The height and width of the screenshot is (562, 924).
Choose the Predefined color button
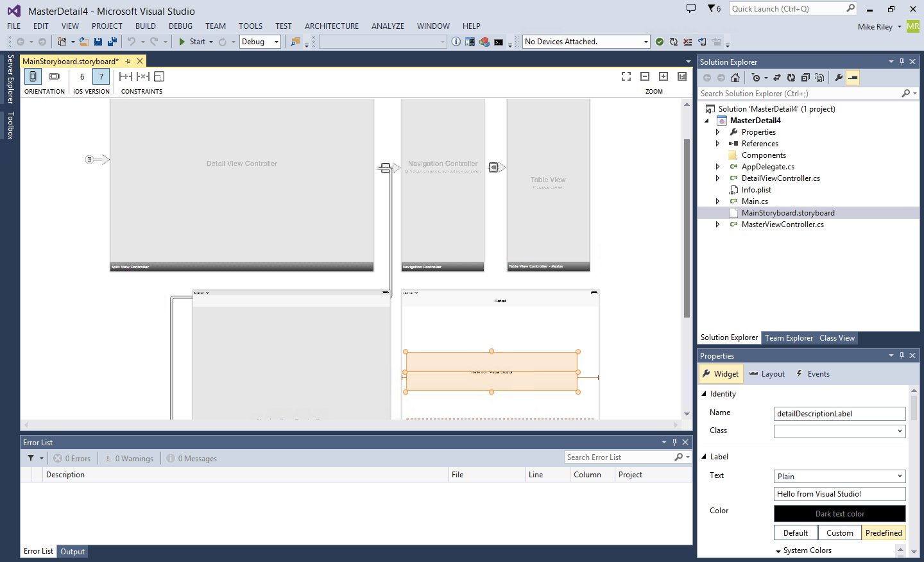[884, 533]
